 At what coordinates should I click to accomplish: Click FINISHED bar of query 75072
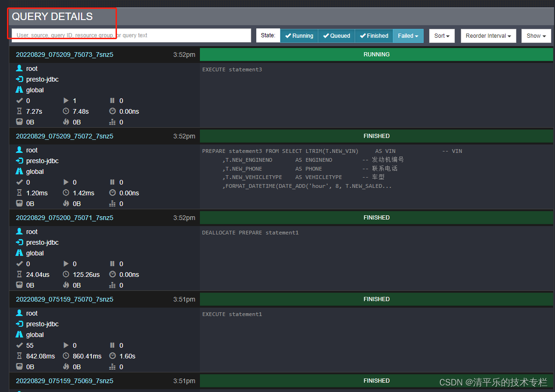[376, 136]
